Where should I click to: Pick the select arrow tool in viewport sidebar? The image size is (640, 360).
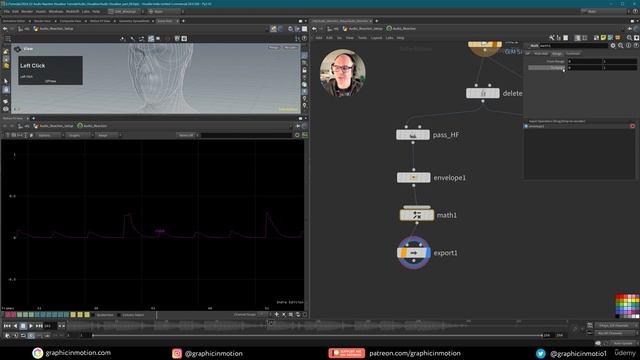tap(6, 81)
